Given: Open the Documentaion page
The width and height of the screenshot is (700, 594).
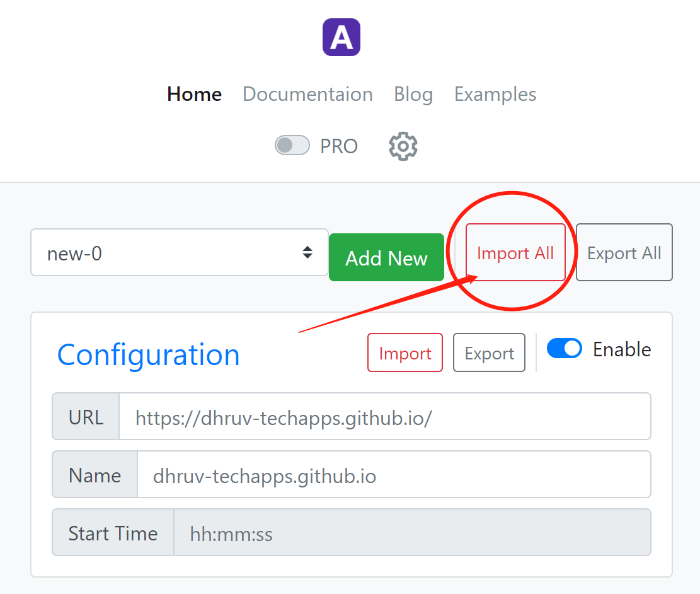Looking at the screenshot, I should (x=307, y=95).
